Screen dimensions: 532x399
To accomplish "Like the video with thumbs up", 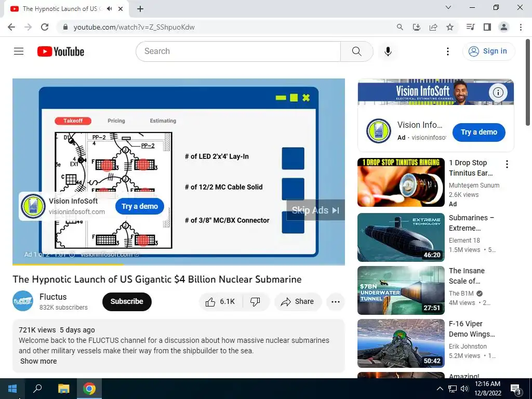I will [220, 302].
